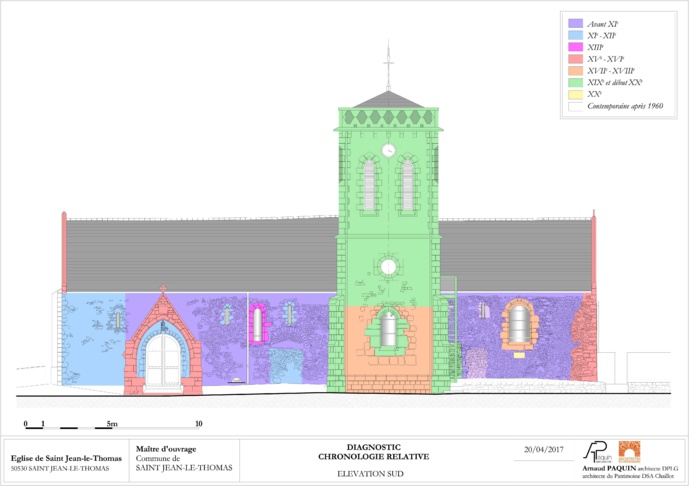
Task: Click the Paquin architect logo
Action: [x=597, y=451]
